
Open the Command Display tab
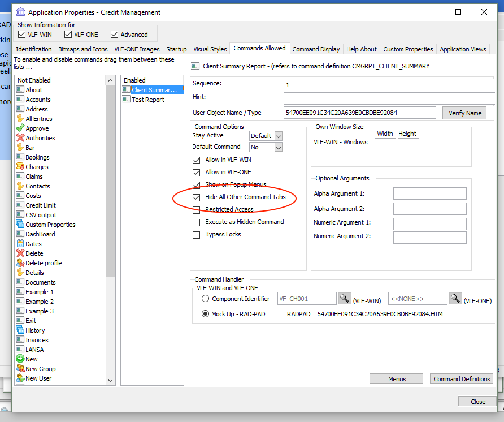[316, 49]
